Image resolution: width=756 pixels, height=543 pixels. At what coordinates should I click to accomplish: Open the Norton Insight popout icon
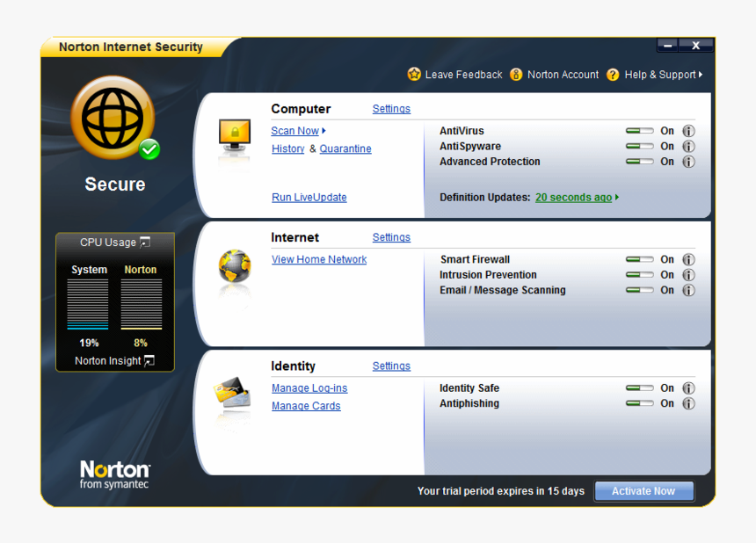[149, 360]
